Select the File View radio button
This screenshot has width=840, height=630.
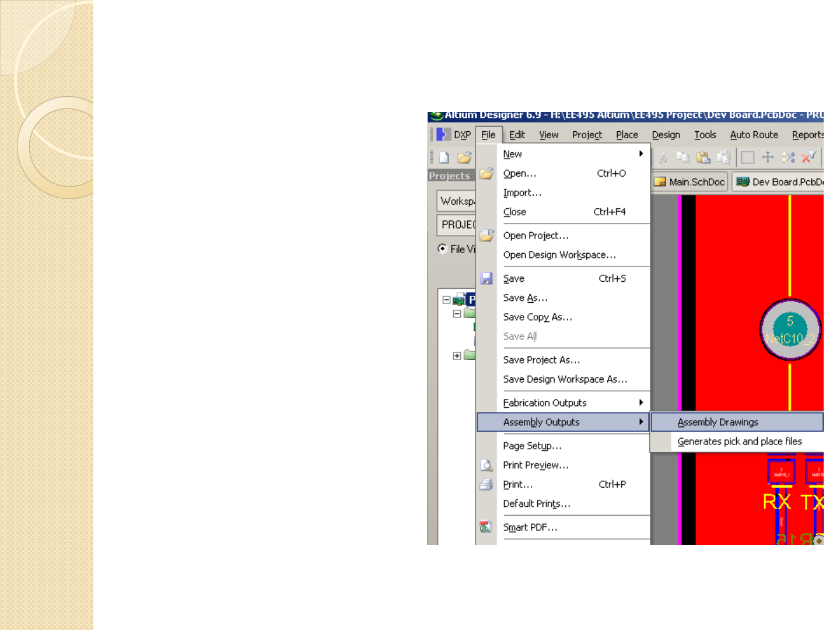(x=443, y=249)
